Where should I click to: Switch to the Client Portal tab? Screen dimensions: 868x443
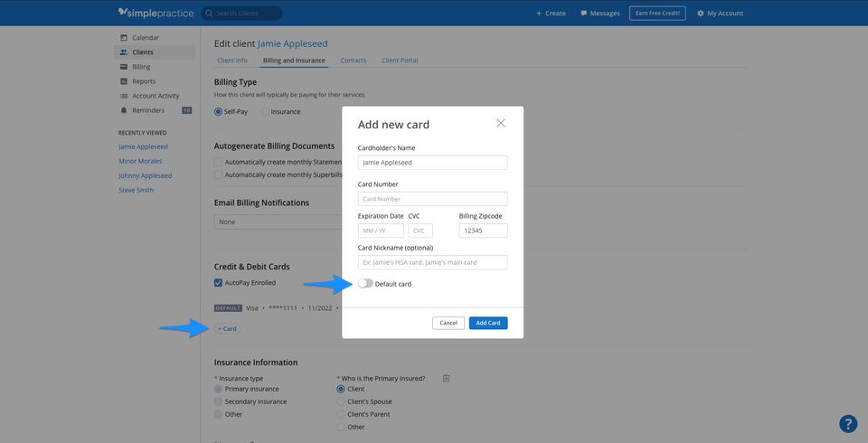(x=400, y=61)
